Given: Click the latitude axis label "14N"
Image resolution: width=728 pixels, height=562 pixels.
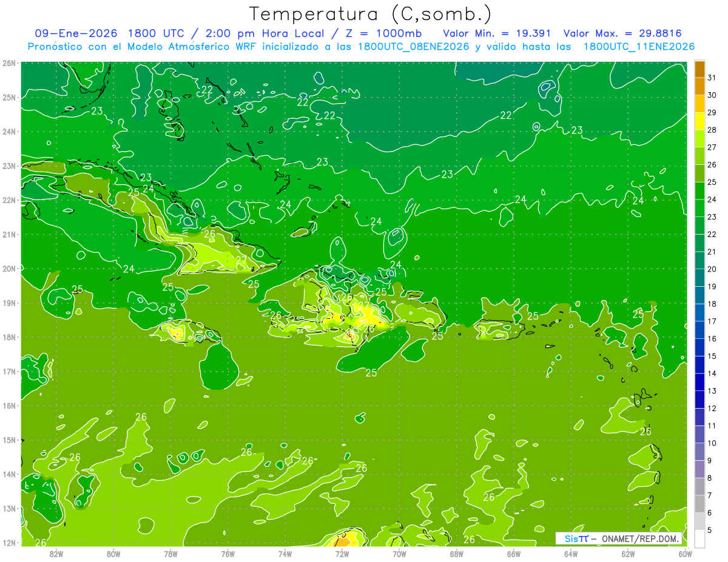Looking at the screenshot, I should click(x=9, y=474).
